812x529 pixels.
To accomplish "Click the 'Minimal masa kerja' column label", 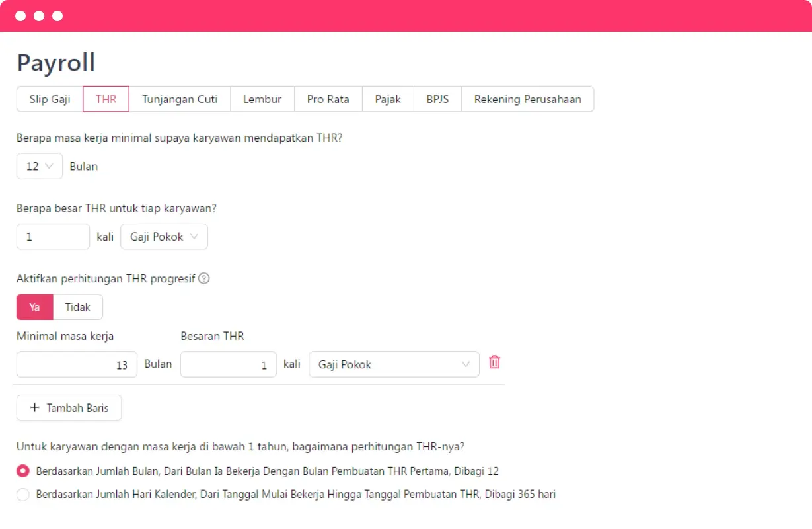I will [65, 336].
